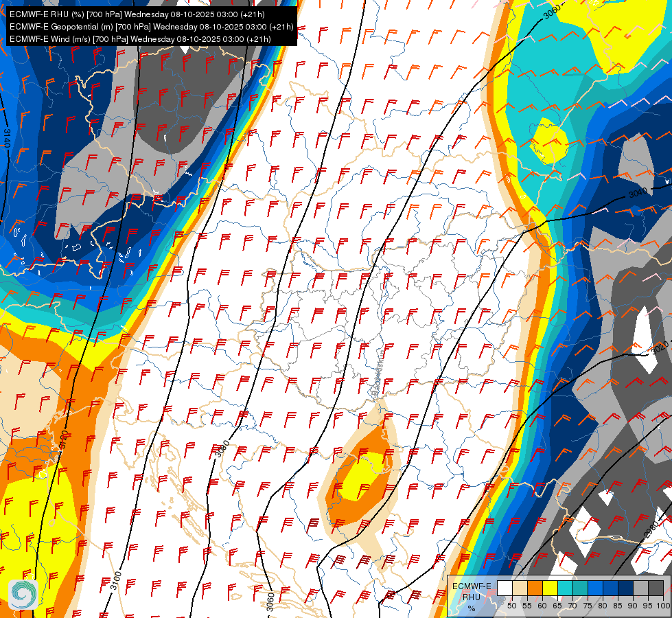Click the swirl logo icon in the corner

(23, 594)
